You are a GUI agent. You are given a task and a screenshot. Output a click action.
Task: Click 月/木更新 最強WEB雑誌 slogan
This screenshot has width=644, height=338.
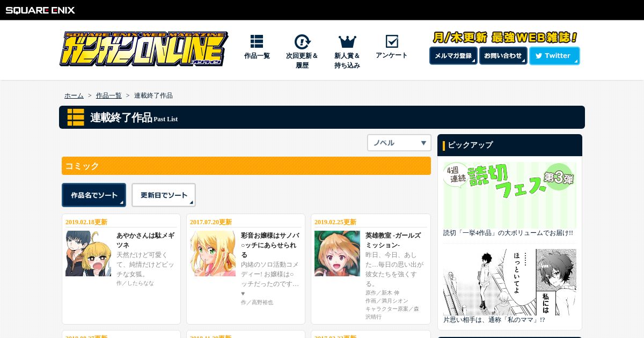pos(504,38)
